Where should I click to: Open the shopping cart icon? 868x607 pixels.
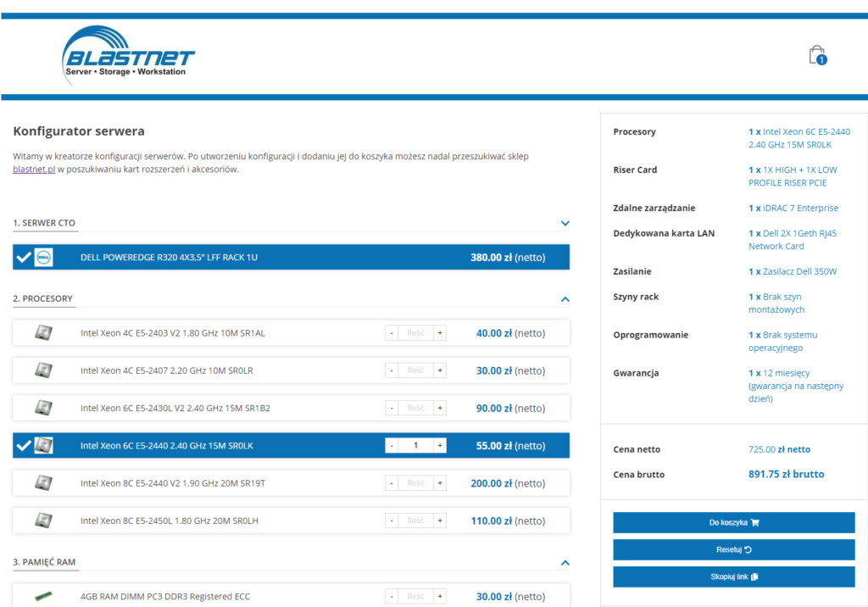click(817, 55)
